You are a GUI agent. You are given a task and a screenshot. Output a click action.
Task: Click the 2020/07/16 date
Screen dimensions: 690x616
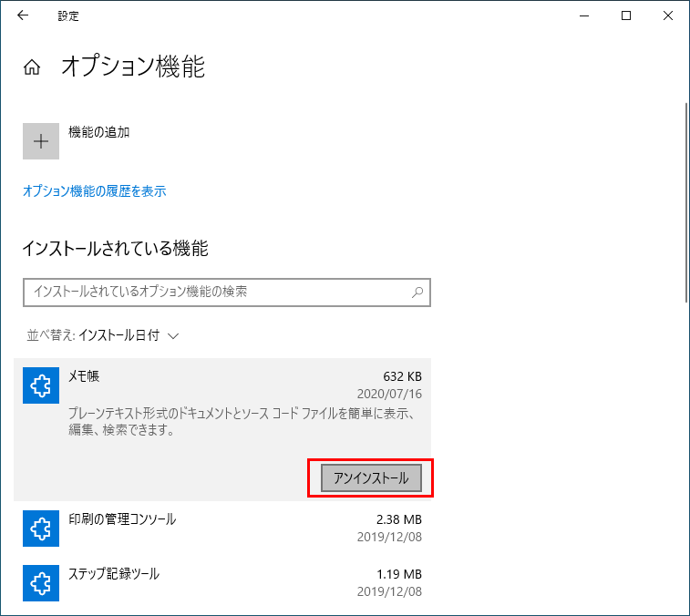[x=389, y=394]
